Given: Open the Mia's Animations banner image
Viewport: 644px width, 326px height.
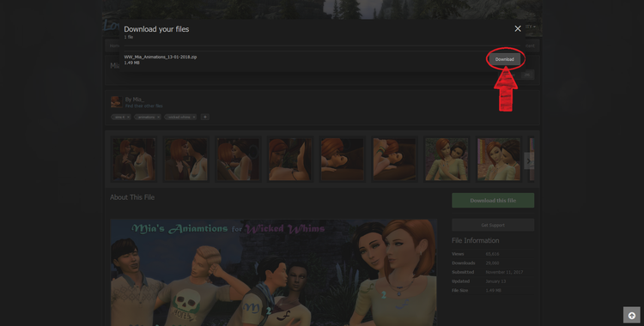Looking at the screenshot, I should (x=274, y=272).
